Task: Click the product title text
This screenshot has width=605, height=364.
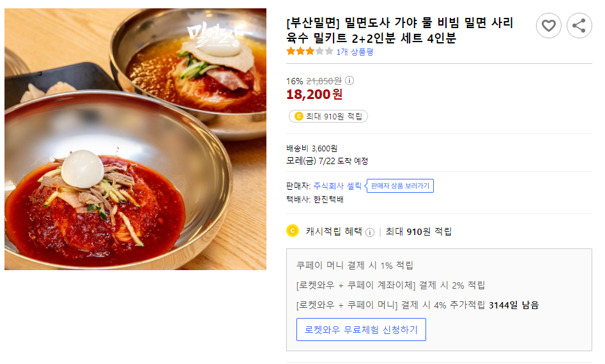Action: point(399,31)
